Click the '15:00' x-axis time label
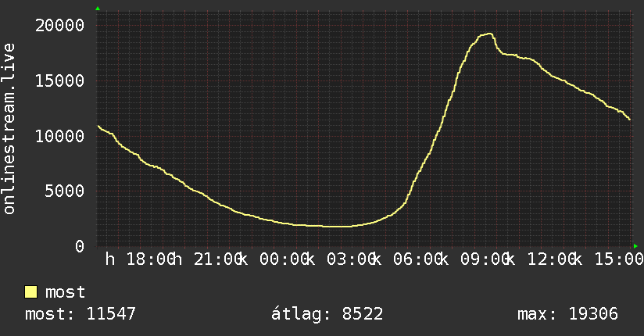Image resolution: width=644 pixels, height=336 pixels. click(x=619, y=259)
